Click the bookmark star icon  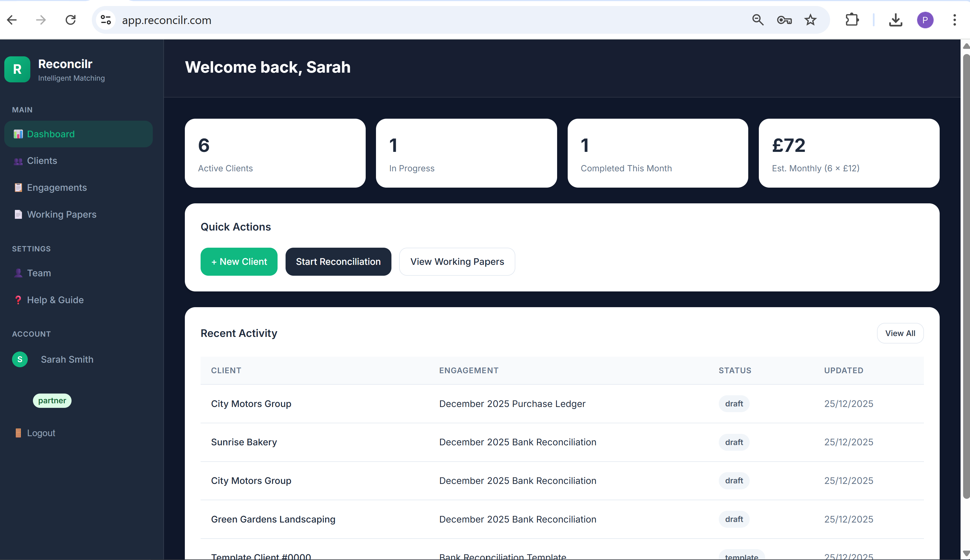click(x=810, y=20)
